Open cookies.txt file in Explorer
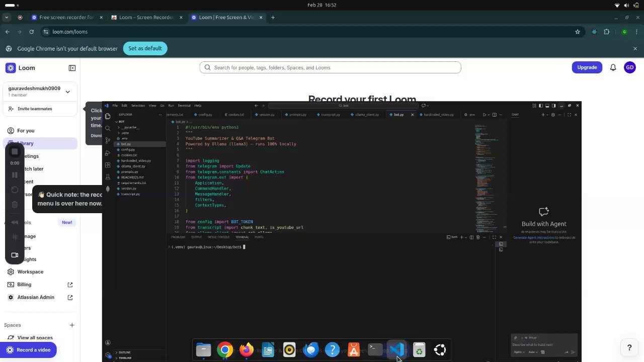644x362 pixels. pyautogui.click(x=129, y=155)
